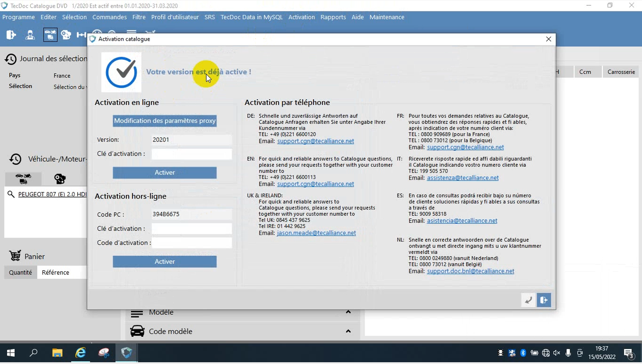Click the engine parts toolbar icon
The image size is (642, 364).
(66, 35)
